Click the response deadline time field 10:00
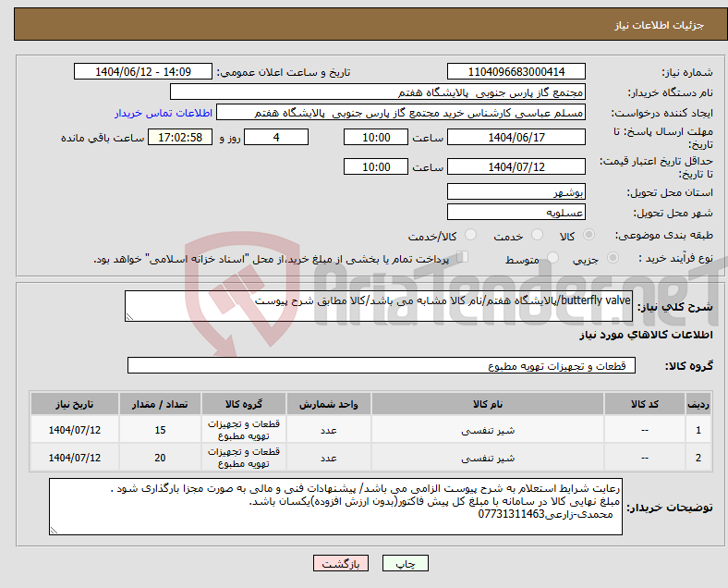The image size is (728, 588). [x=376, y=138]
